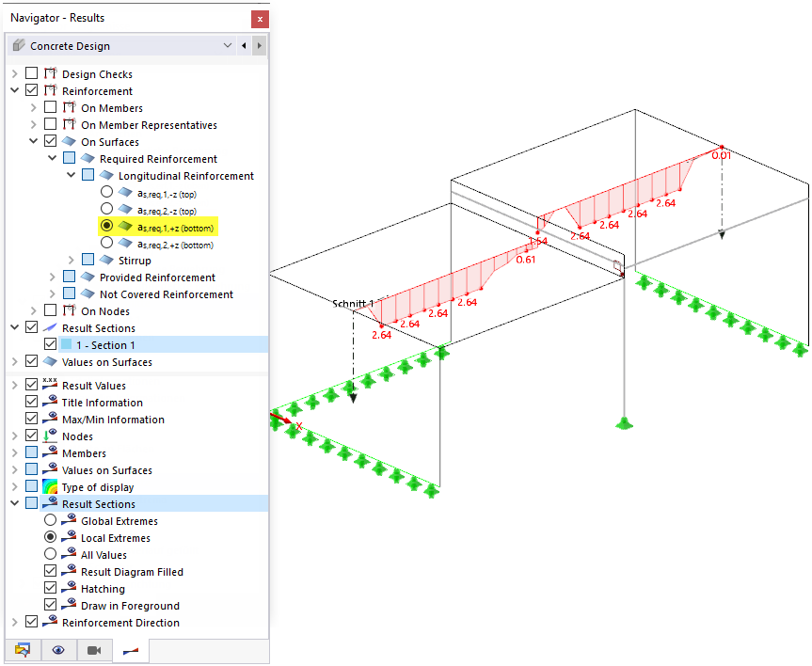
Task: Click the Schnitt 1 section label
Action: tap(353, 304)
